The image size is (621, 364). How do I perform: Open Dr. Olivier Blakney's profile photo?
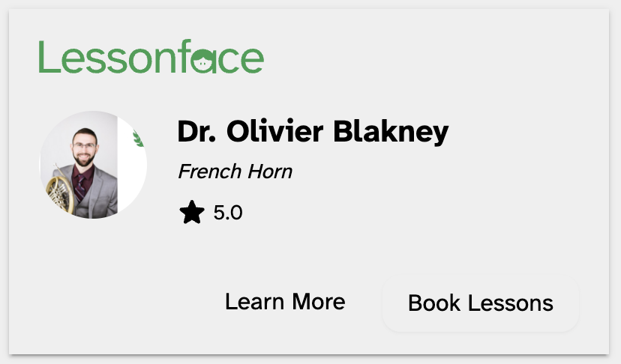(x=93, y=165)
